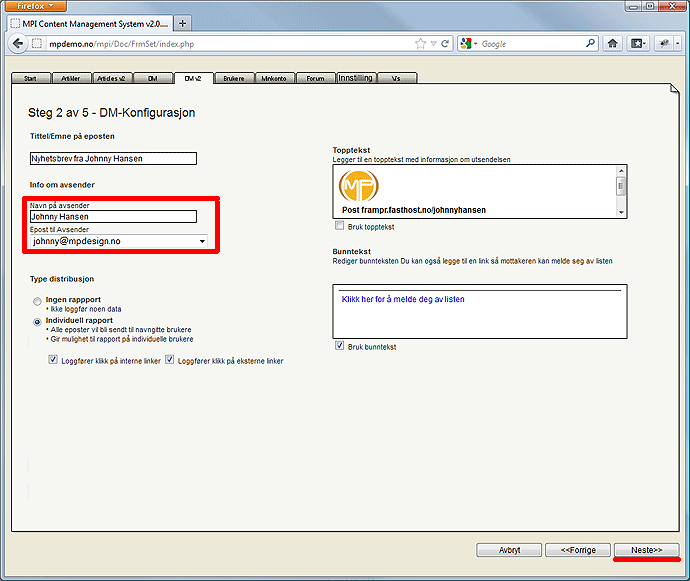Enable the Bruk topptekst checkbox

339,226
